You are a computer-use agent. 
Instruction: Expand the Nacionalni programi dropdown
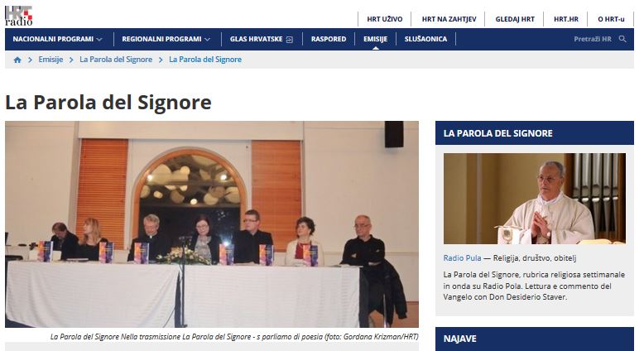(x=57, y=39)
